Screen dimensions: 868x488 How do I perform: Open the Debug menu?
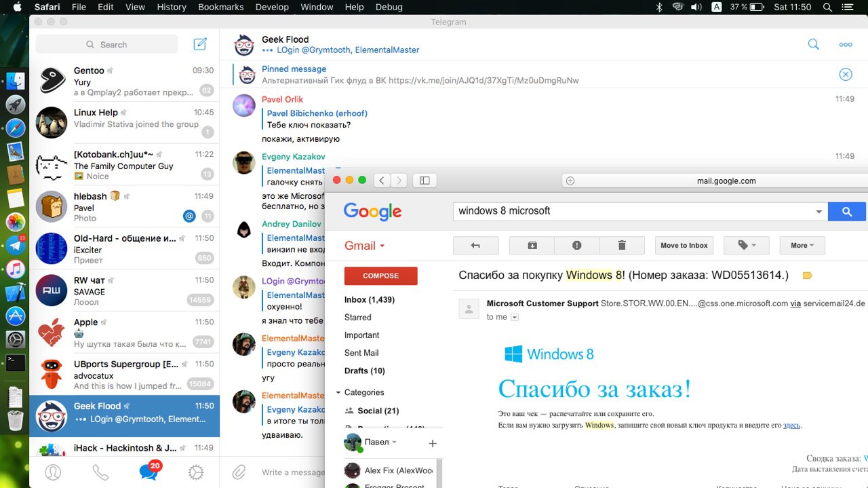pyautogui.click(x=389, y=7)
